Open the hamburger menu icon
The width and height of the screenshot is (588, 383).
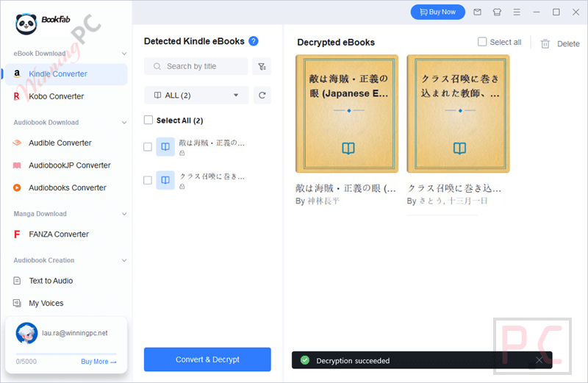517,12
